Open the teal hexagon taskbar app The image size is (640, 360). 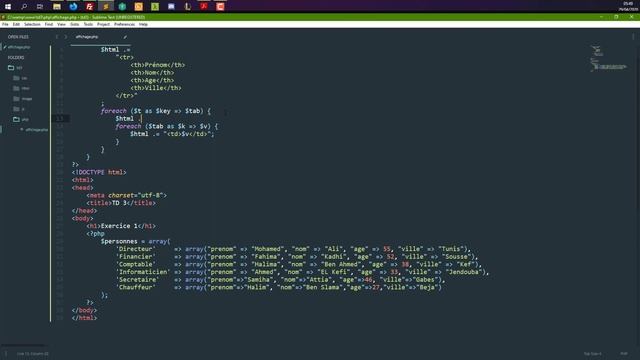tap(122, 7)
